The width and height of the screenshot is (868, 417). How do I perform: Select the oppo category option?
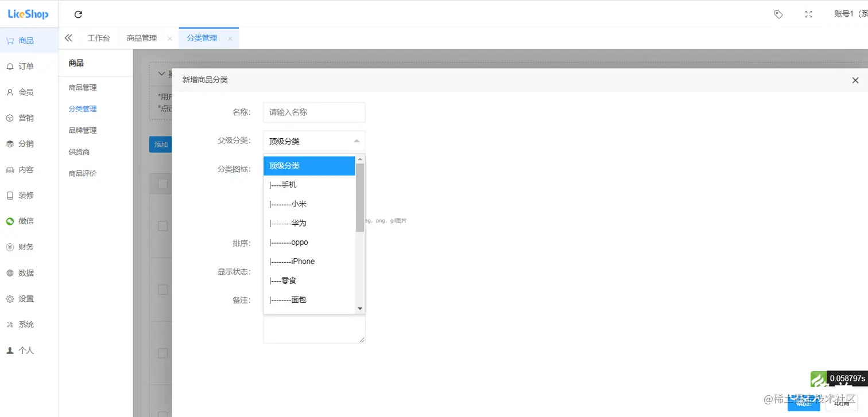(309, 242)
